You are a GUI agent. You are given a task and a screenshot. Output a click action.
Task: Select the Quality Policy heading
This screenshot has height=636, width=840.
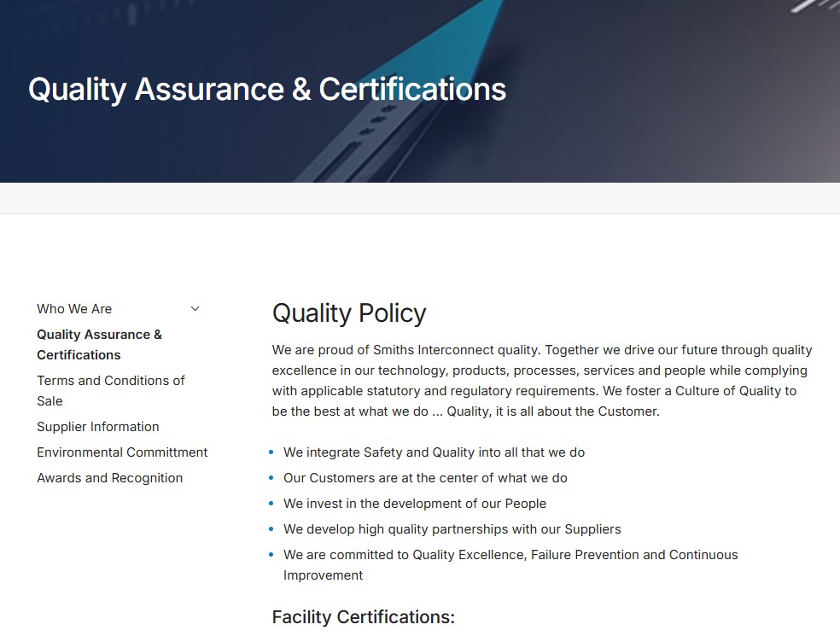click(x=349, y=312)
